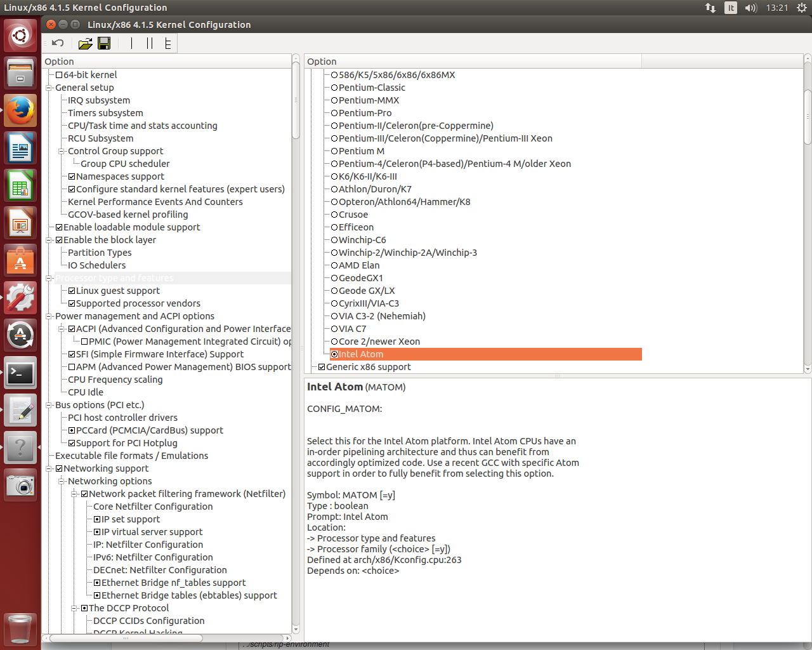This screenshot has height=650, width=812.
Task: Click the Back (undo arrow) toolbar icon
Action: point(58,43)
